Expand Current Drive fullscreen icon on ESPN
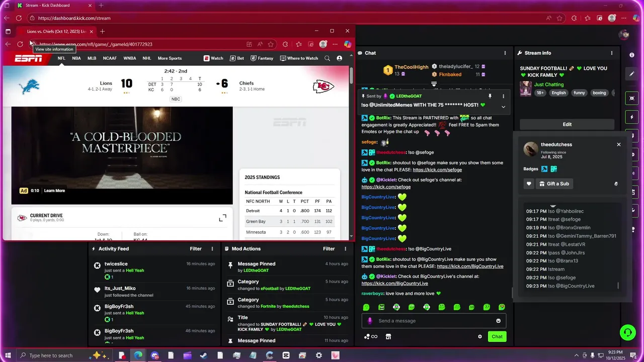644x362 pixels. coord(222,218)
